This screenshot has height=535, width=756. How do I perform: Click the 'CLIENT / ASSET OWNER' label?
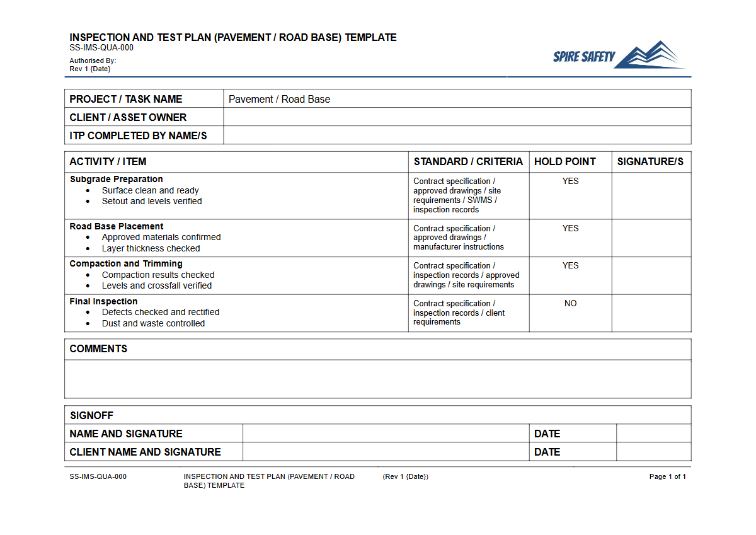(x=128, y=117)
